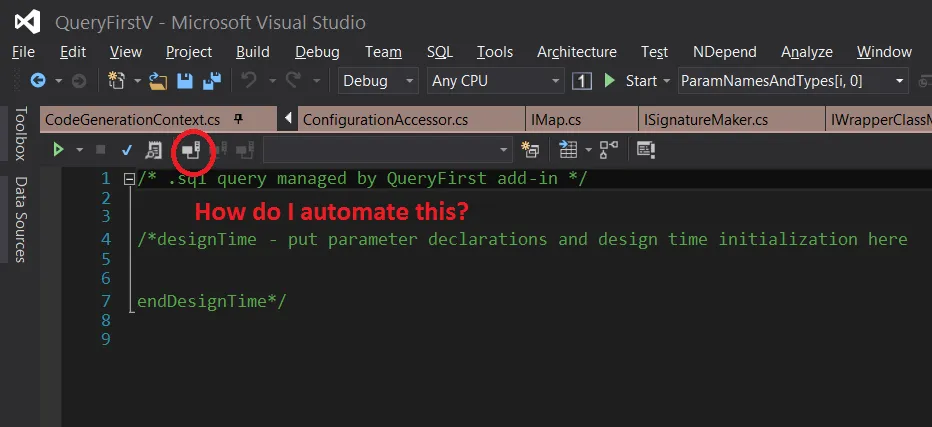Screen dimensions: 932x427
Task: Open the Debug solution configuration dropdown
Action: [x=378, y=81]
